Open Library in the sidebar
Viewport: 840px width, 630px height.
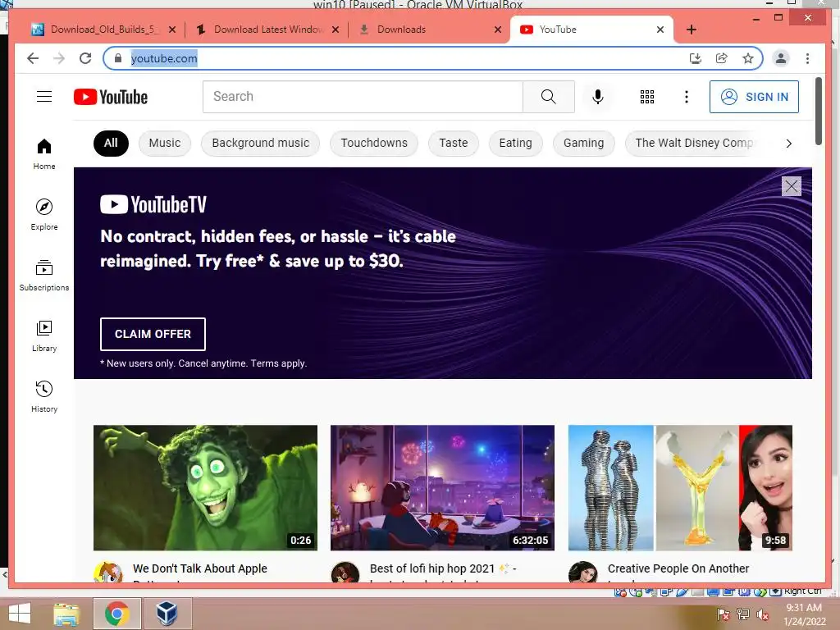point(44,336)
